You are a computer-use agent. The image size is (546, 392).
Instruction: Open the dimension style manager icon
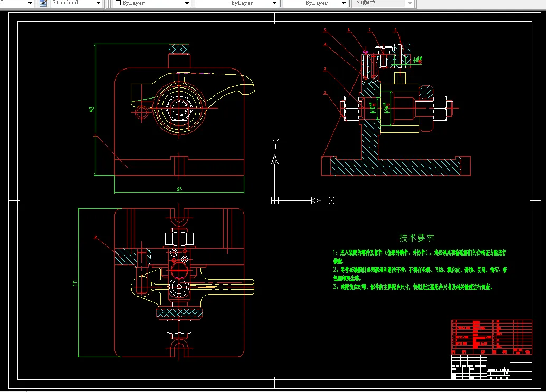(x=44, y=3)
